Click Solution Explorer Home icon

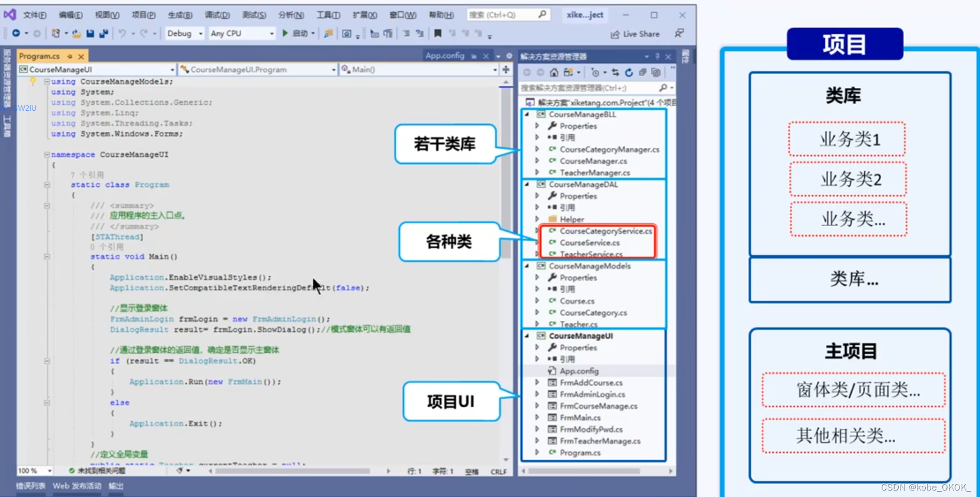(x=554, y=72)
